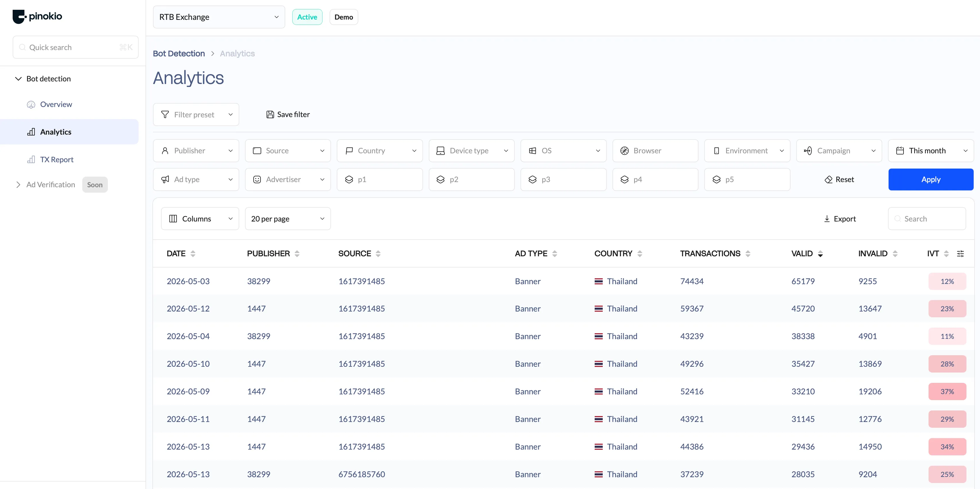This screenshot has height=489, width=980.
Task: Sort the table by Country column
Action: point(640,254)
